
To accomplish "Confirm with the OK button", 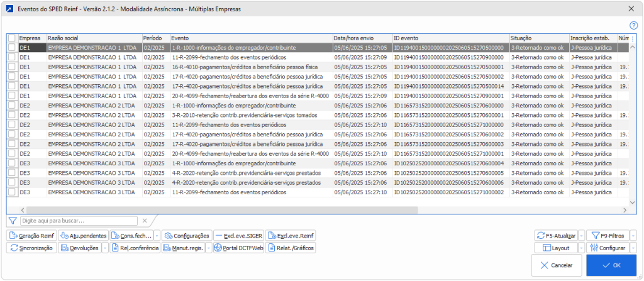I will 611,265.
